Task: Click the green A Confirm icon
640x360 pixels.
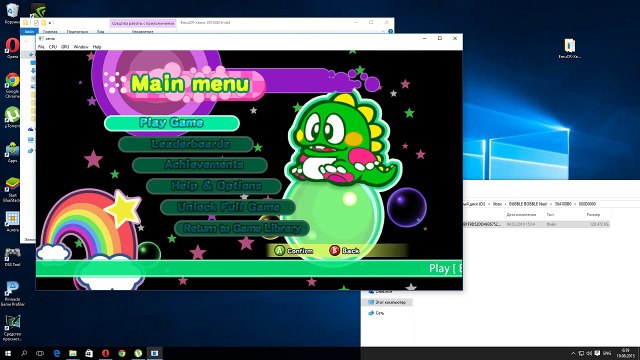Action: [279, 251]
